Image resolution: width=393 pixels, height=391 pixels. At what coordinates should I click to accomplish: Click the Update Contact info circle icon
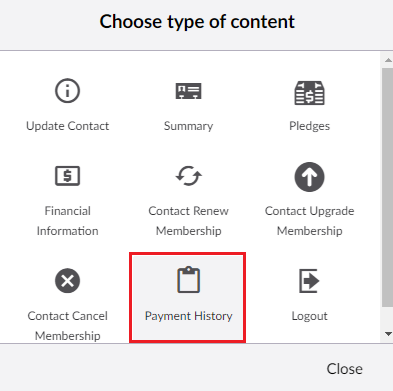(x=67, y=90)
